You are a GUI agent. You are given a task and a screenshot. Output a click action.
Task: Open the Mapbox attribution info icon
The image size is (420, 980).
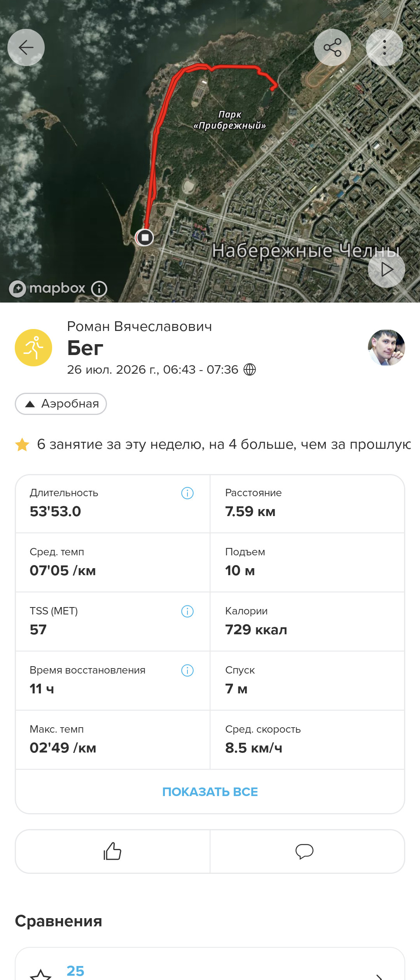(x=99, y=289)
